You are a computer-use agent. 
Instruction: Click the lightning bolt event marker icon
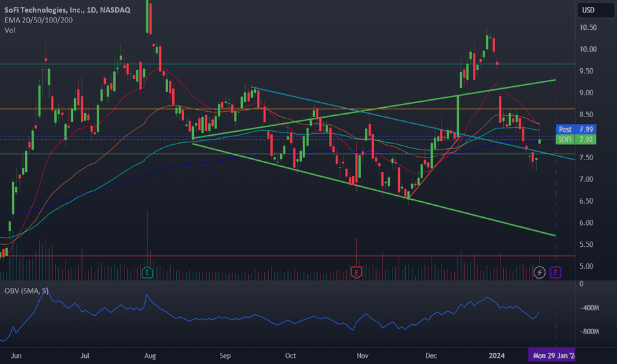tap(540, 272)
